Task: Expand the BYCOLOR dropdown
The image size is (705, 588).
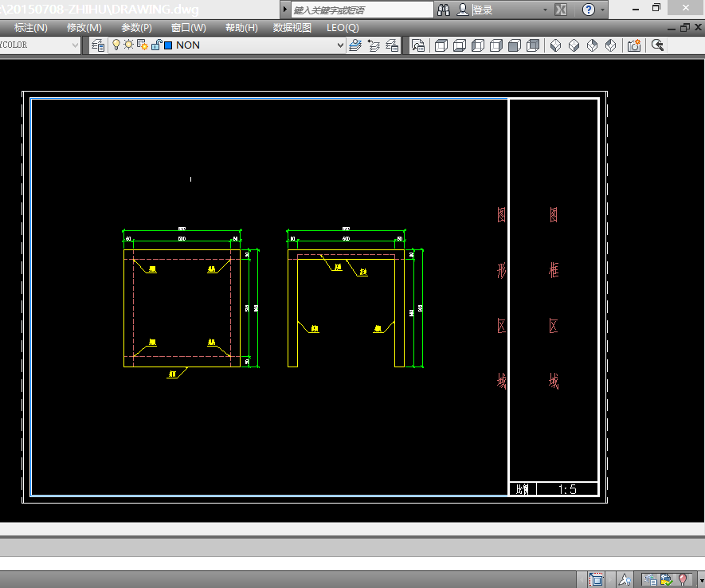Action: pyautogui.click(x=76, y=45)
